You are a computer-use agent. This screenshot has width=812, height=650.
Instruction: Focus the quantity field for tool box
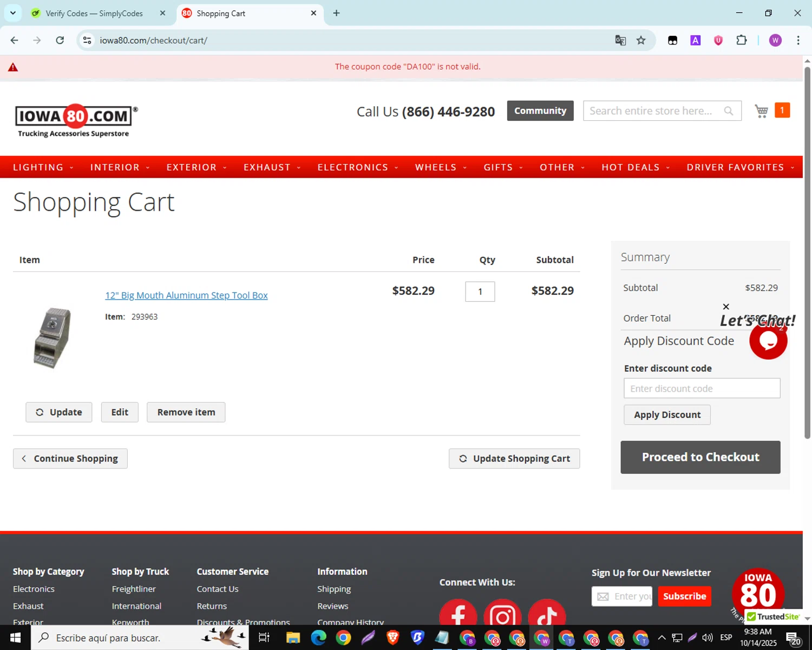click(x=480, y=291)
